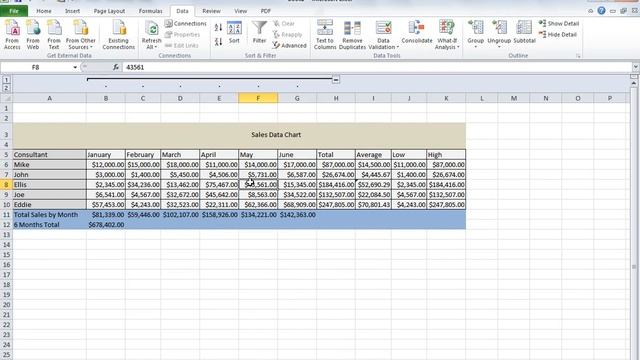Screen dimensions: 640x360
Task: Select the Average column header cell
Action: point(373,155)
